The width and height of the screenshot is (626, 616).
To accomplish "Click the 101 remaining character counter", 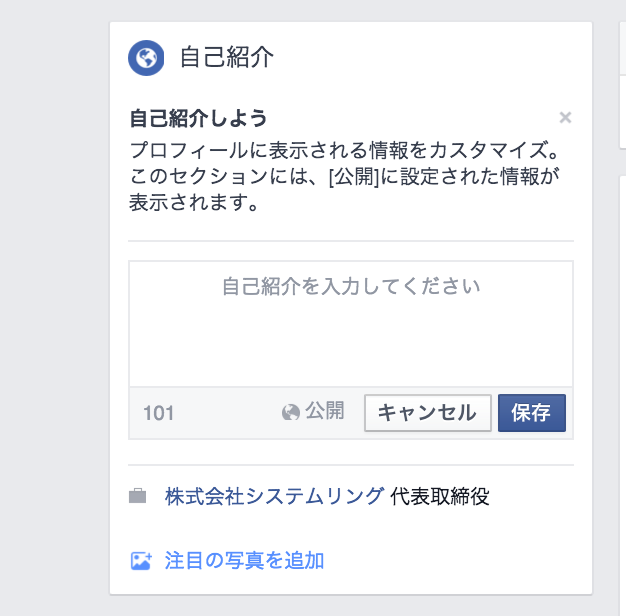I will (x=158, y=413).
